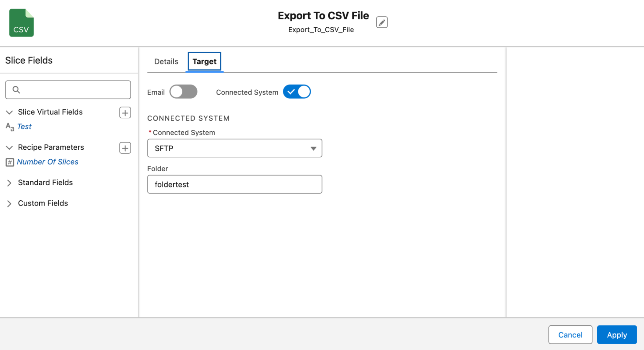Click the Cancel button
The width and height of the screenshot is (644, 350).
pyautogui.click(x=570, y=335)
